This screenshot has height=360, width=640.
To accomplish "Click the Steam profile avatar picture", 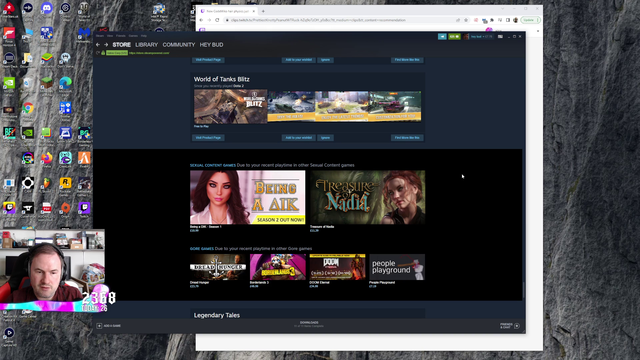I will [x=466, y=36].
